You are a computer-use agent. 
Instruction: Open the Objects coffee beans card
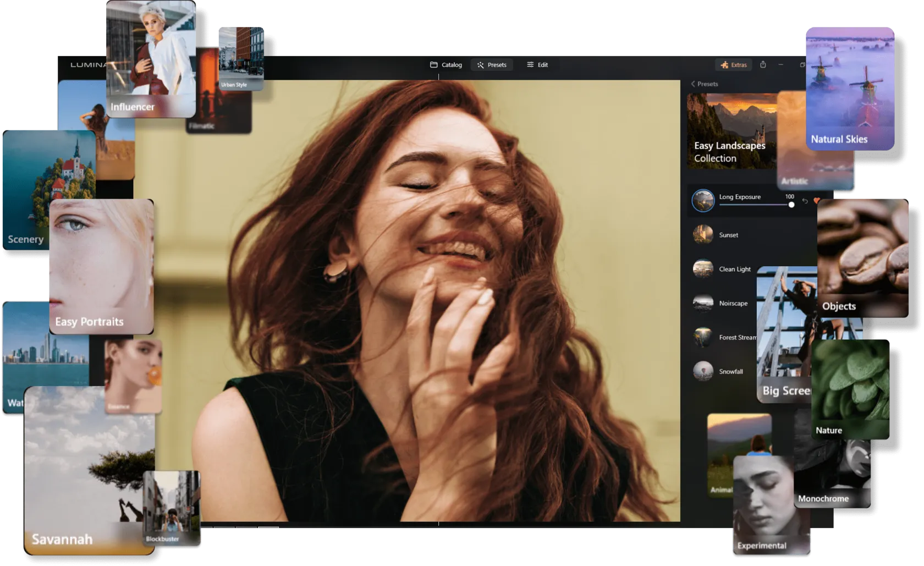pos(862,257)
